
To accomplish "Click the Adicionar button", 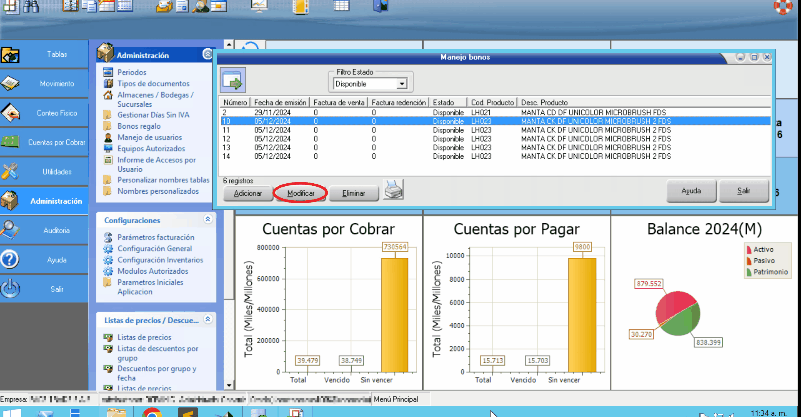I will click(x=248, y=192).
